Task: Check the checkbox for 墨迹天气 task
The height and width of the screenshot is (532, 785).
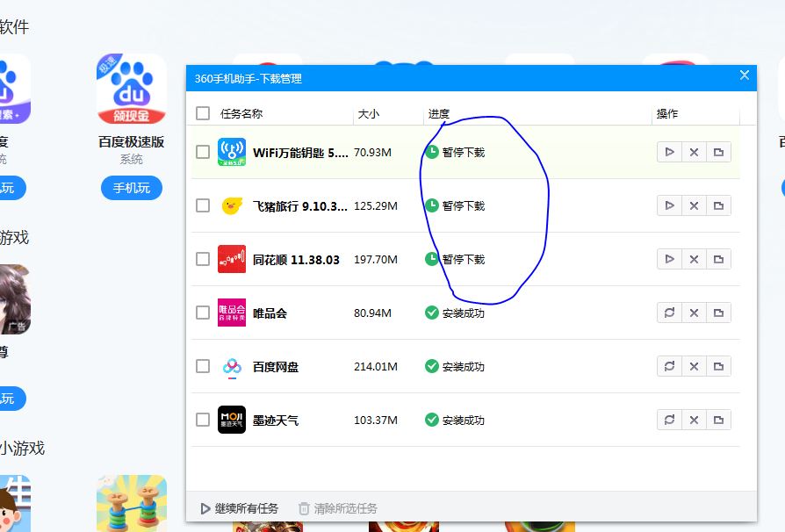Action: 202,420
